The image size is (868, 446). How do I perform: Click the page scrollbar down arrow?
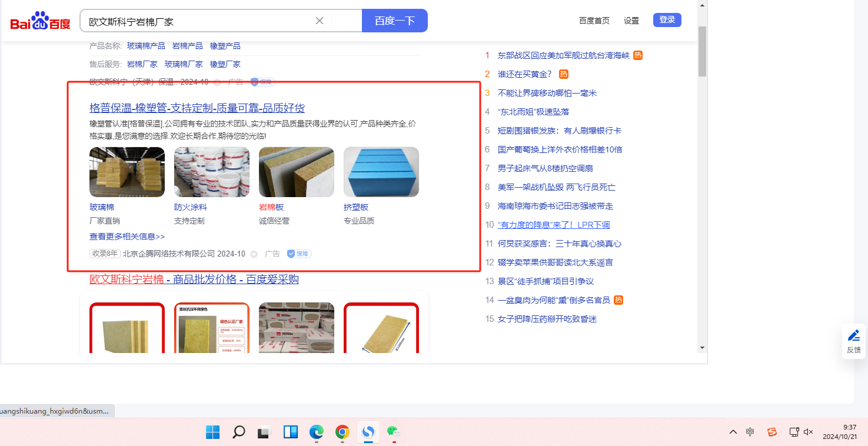point(702,348)
